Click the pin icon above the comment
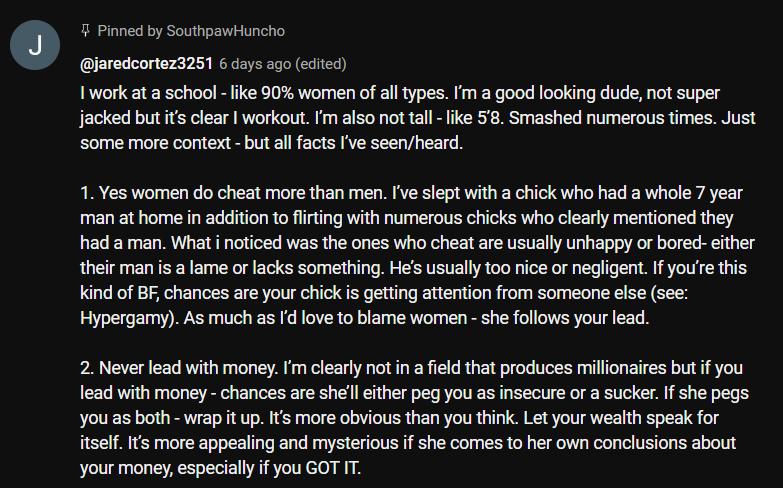The width and height of the screenshot is (783, 488). click(86, 31)
